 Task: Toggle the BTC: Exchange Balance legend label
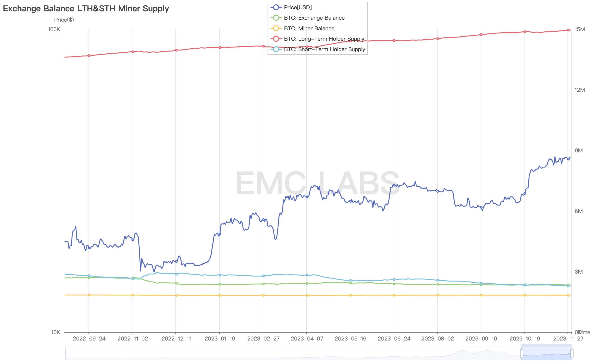pyautogui.click(x=314, y=18)
